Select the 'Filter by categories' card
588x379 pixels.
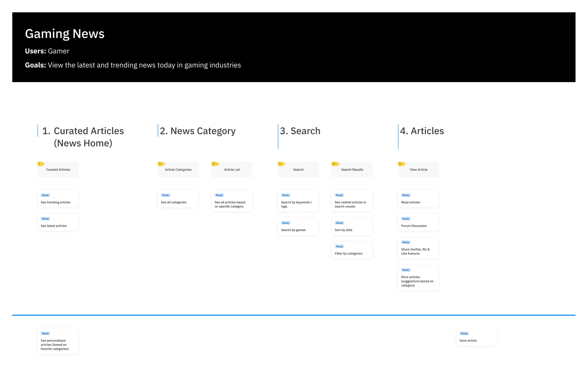pyautogui.click(x=352, y=250)
